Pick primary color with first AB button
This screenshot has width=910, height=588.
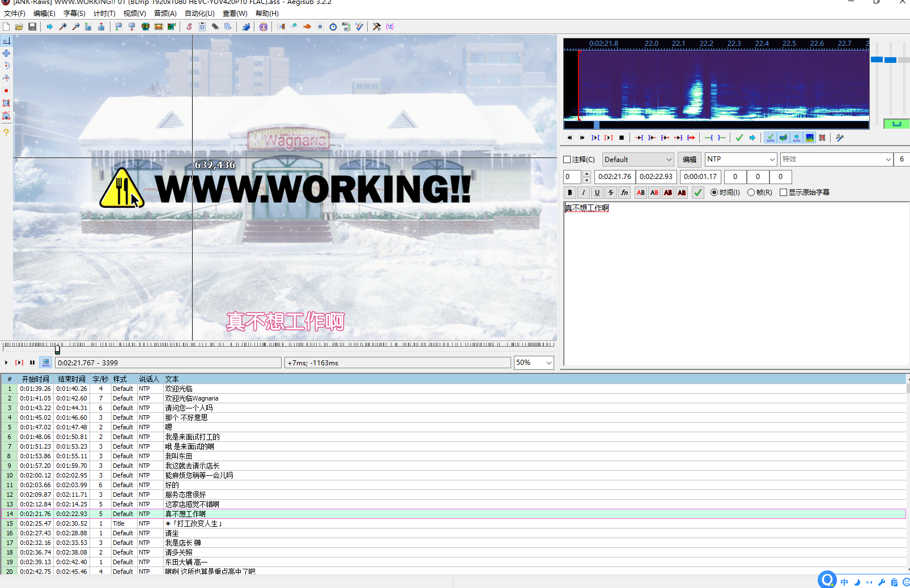[641, 193]
